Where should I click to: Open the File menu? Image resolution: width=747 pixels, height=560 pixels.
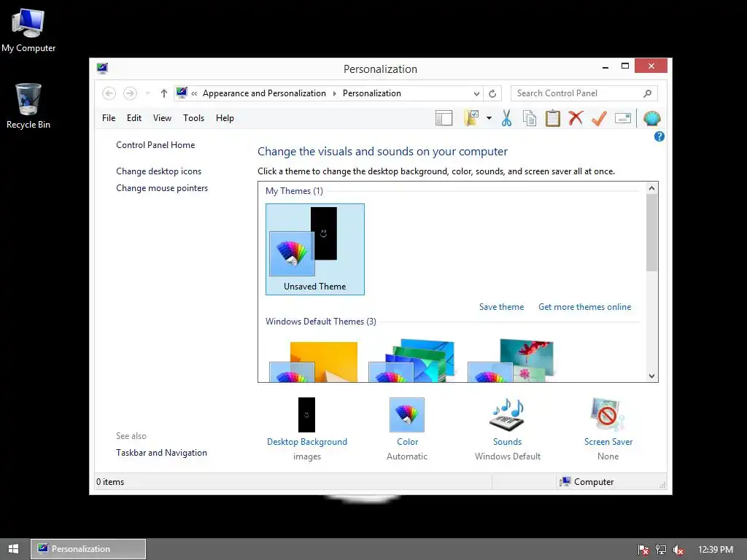[109, 118]
